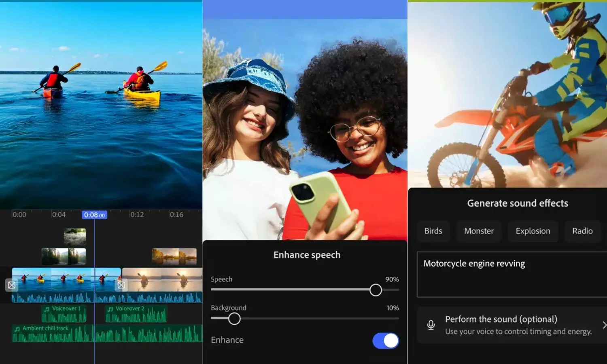Screen dimensions: 607x364
Task: Select the Birds sound preset
Action: pos(433,231)
